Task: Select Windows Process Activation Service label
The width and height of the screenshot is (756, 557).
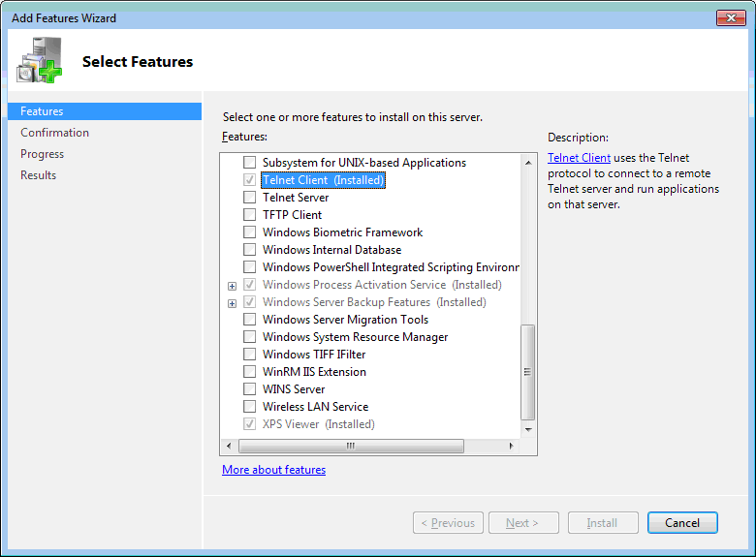Action: [382, 284]
